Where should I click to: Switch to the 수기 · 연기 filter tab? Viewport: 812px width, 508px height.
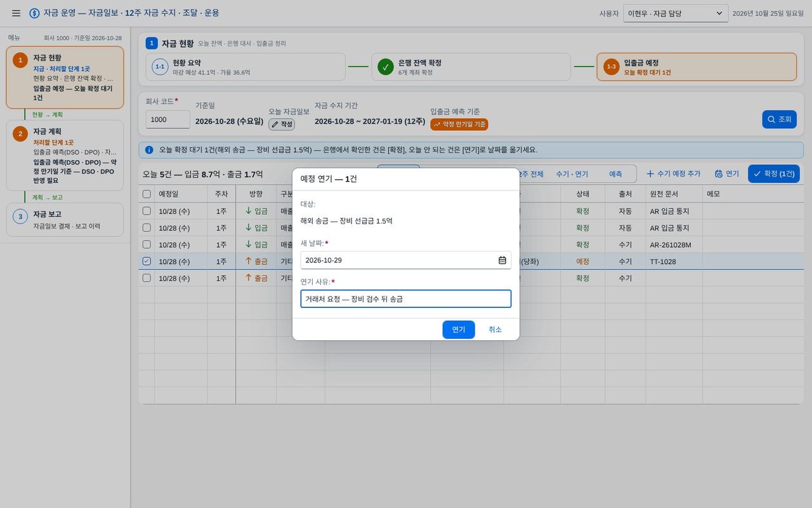pyautogui.click(x=572, y=174)
